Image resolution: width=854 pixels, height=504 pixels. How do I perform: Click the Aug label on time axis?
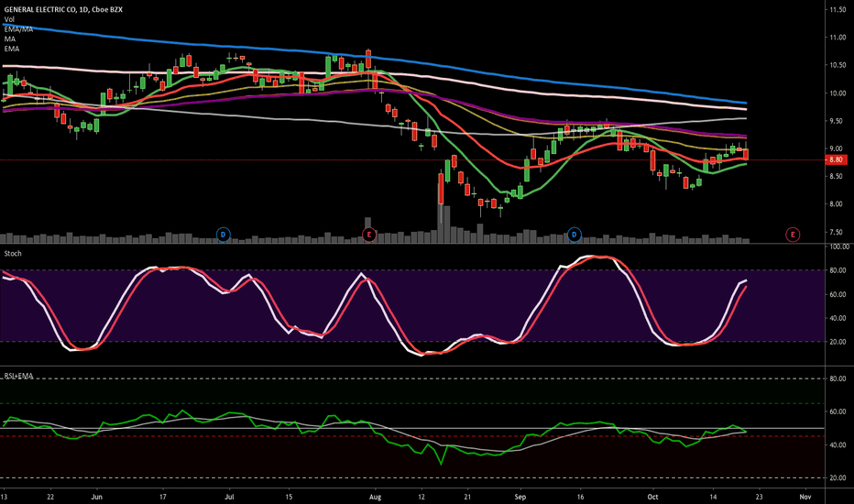click(375, 497)
